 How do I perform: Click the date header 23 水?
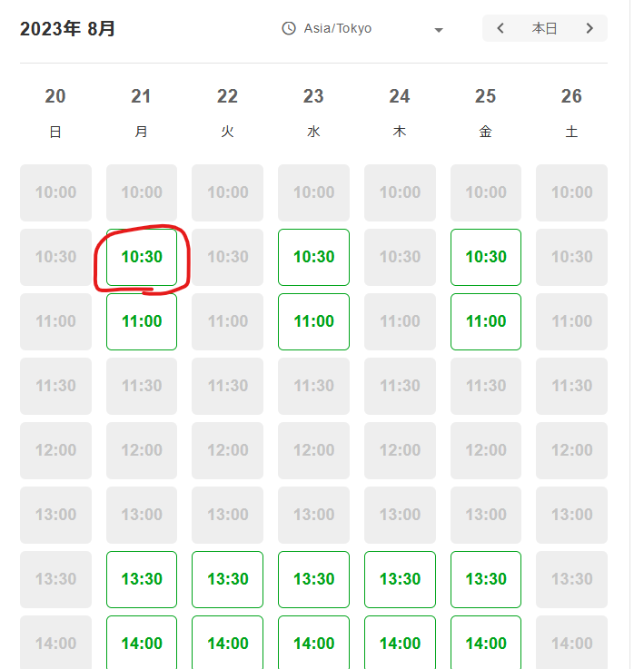[x=313, y=113]
